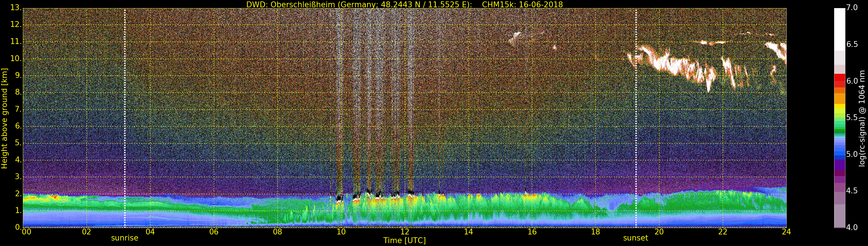Click the '4.5' colorbar tick label
The height and width of the screenshot is (246, 868).
(852, 191)
